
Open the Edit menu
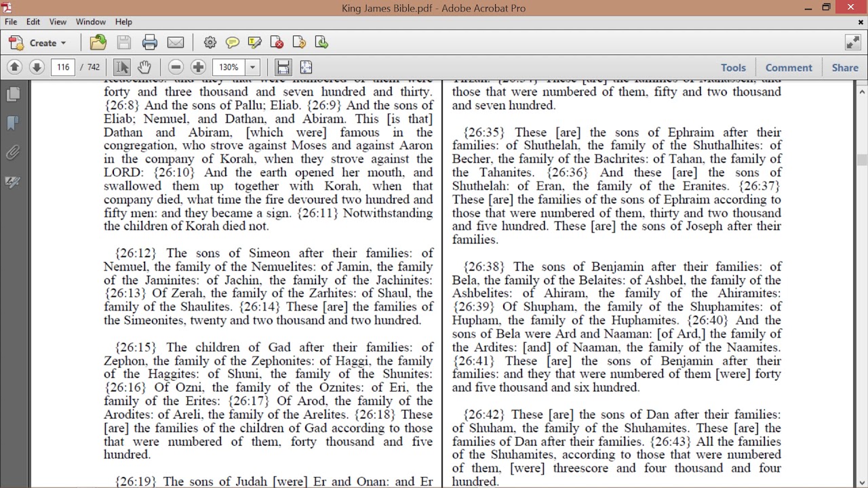33,22
